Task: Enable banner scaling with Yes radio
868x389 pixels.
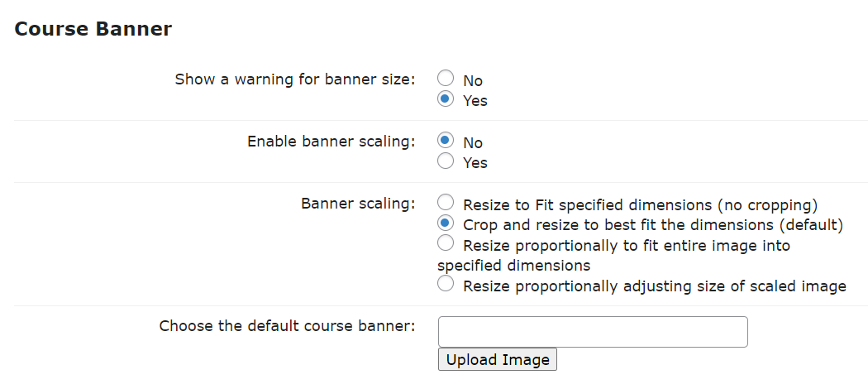Action: coord(445,161)
